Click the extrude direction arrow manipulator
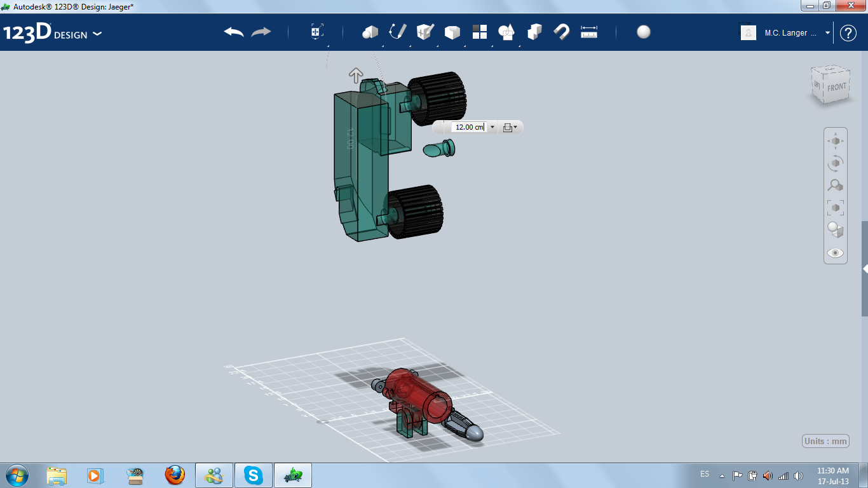Viewport: 868px width, 488px height. pos(356,76)
